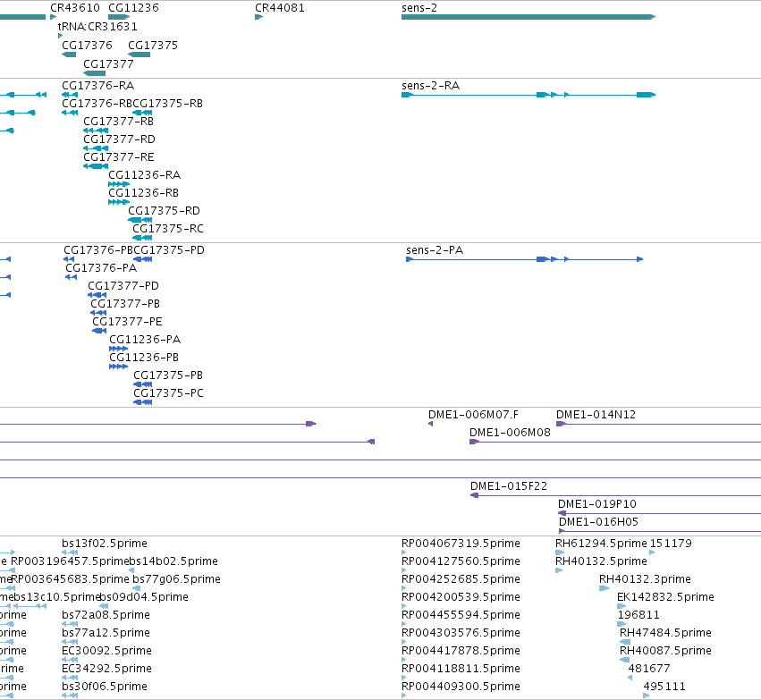Screen dimensions: 761x700
Task: Select the CG17376 gene label
Action: tap(87, 45)
